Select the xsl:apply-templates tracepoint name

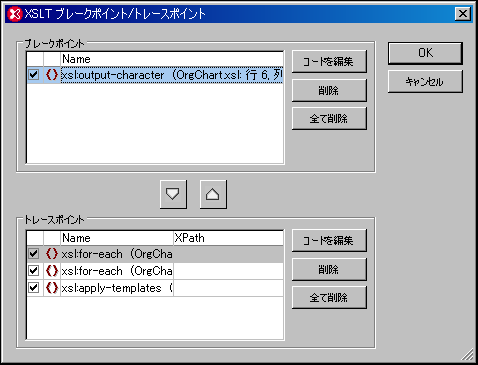[x=117, y=288]
